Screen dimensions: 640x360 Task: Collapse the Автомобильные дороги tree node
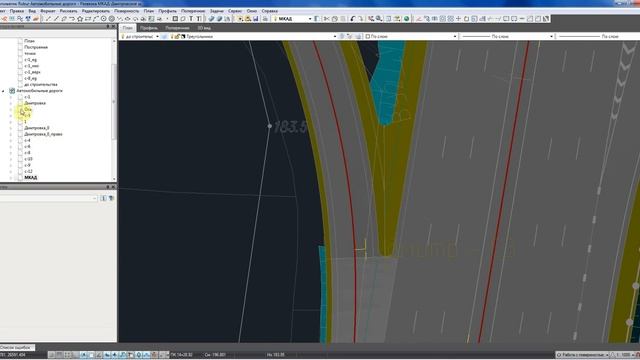point(4,91)
